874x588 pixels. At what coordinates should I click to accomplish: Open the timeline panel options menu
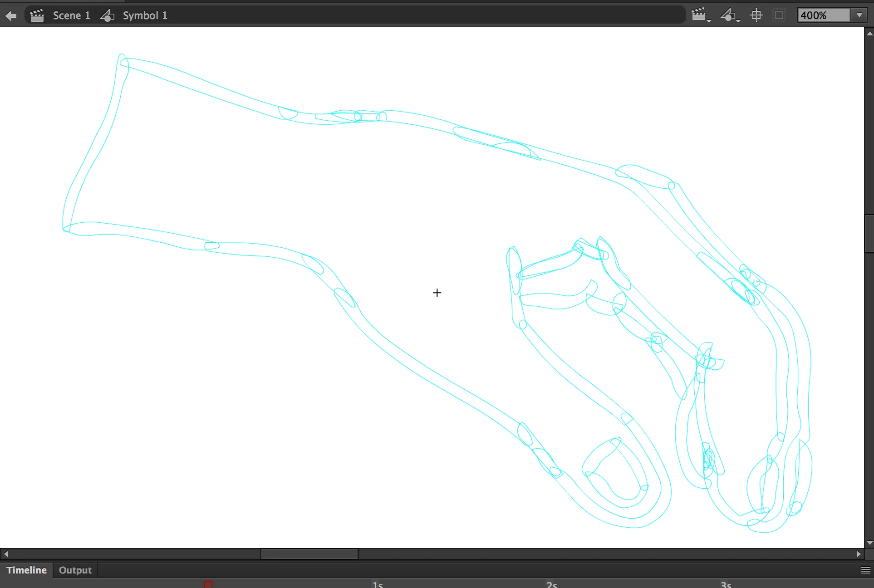click(865, 570)
